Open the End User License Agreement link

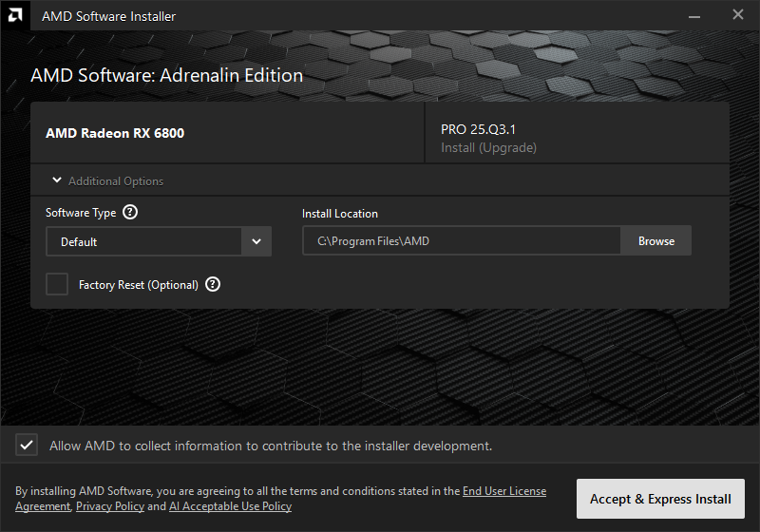504,491
